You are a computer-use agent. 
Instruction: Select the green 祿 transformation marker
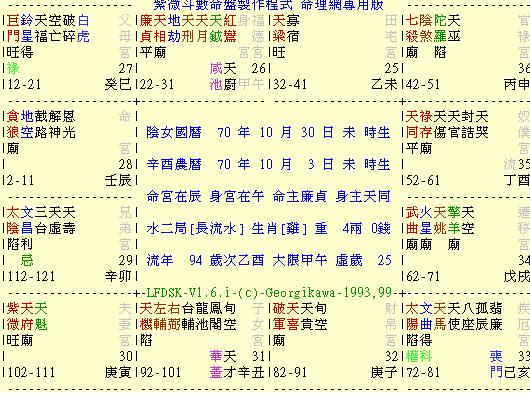click(13, 69)
